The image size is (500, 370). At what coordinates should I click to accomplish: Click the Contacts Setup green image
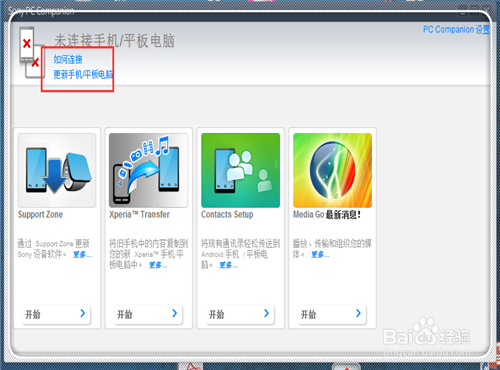[240, 170]
